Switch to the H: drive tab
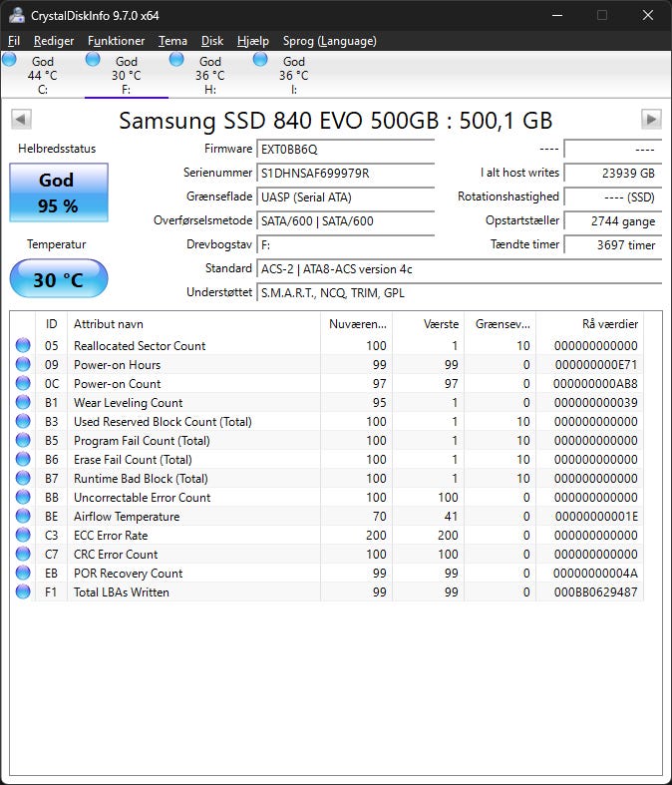 coord(209,75)
